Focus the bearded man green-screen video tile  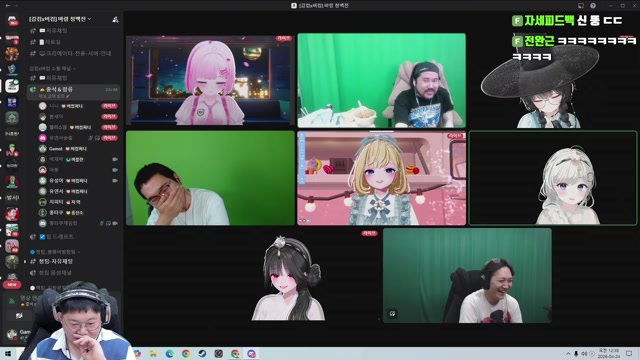[x=382, y=80]
